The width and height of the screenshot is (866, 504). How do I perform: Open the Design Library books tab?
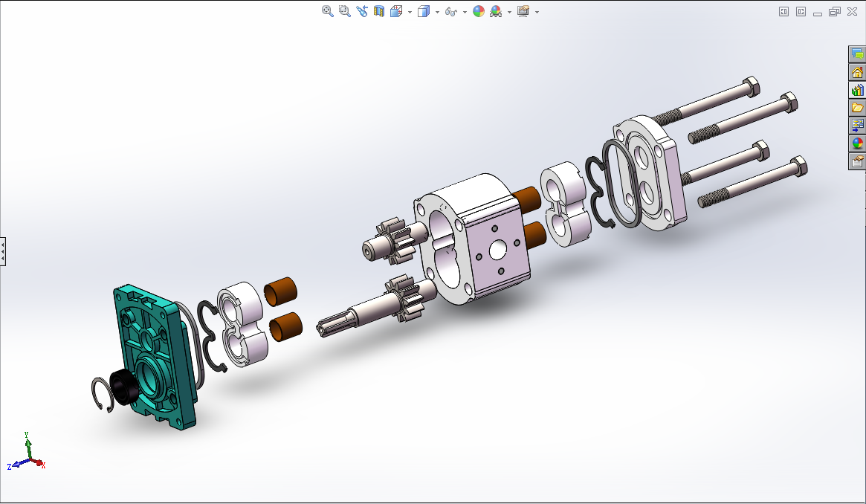(x=858, y=90)
